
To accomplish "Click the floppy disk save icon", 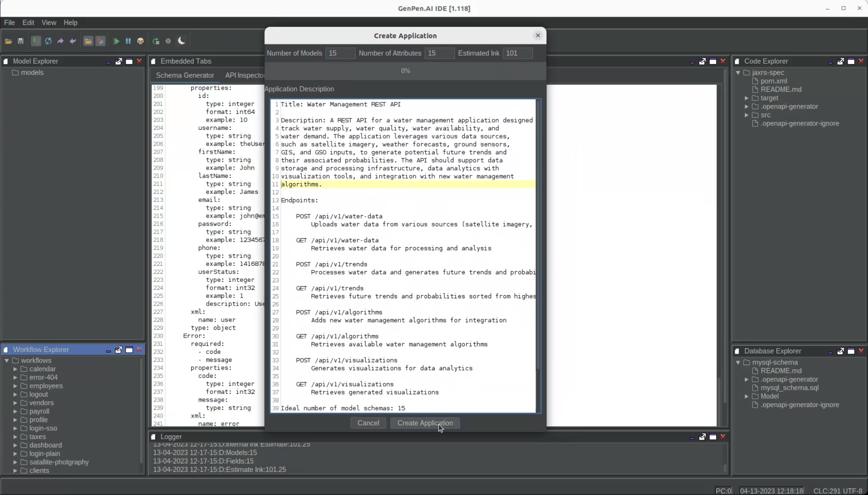I will [20, 41].
